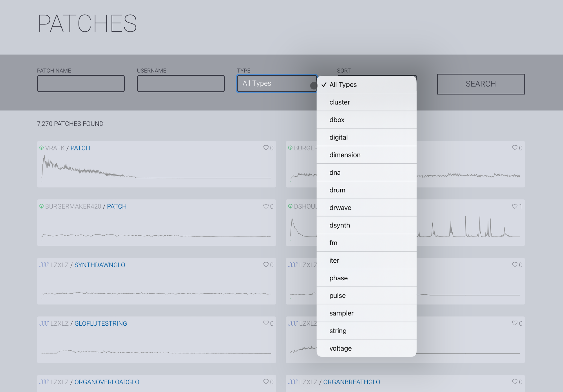Open the ORGANBREATHGLO patch link
Image resolution: width=563 pixels, height=392 pixels.
[352, 382]
